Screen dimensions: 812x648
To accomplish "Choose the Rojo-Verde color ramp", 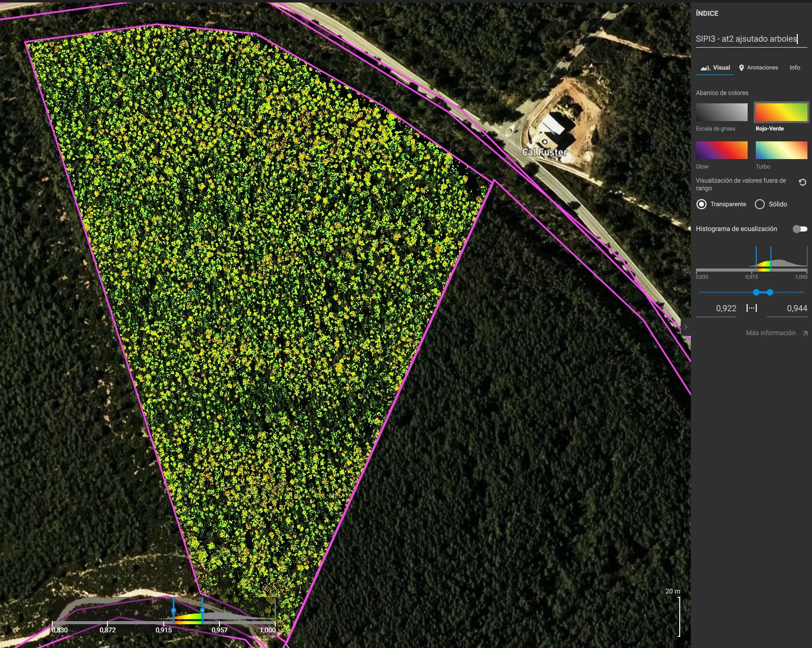I will click(781, 112).
